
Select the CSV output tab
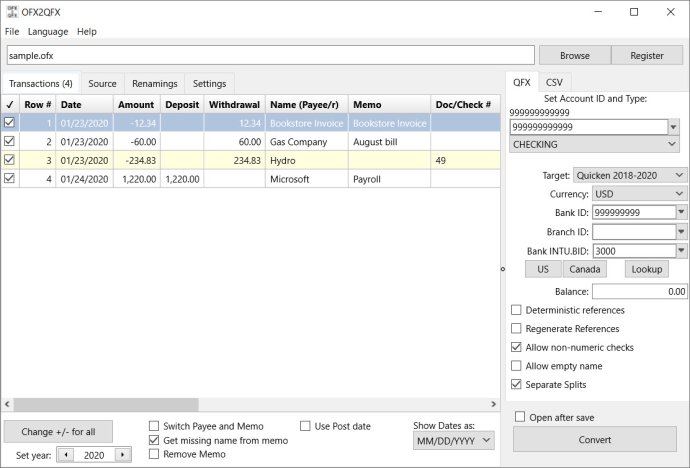tap(554, 83)
